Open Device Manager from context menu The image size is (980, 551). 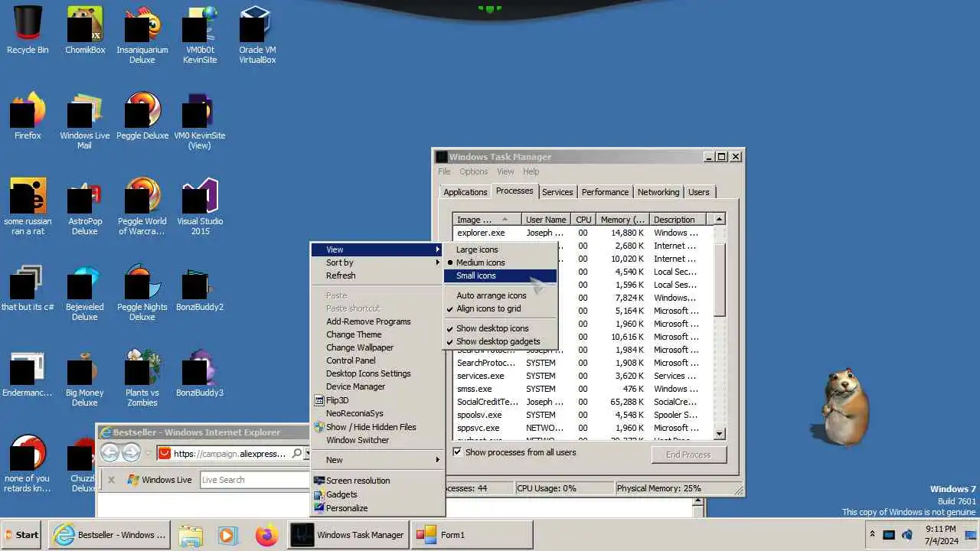[x=377, y=386]
